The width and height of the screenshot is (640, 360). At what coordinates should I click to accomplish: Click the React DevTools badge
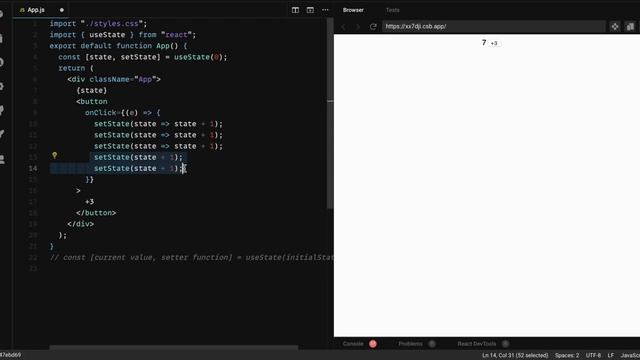[x=505, y=344]
